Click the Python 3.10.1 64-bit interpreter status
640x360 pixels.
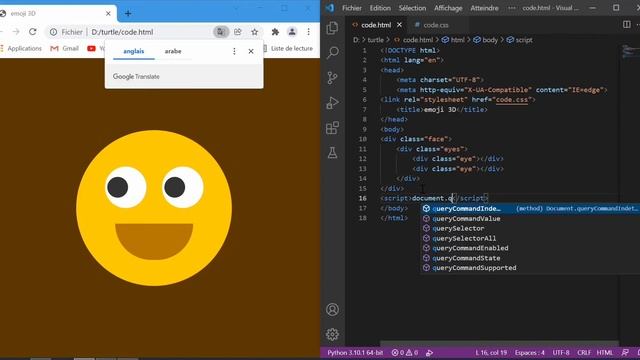(355, 353)
